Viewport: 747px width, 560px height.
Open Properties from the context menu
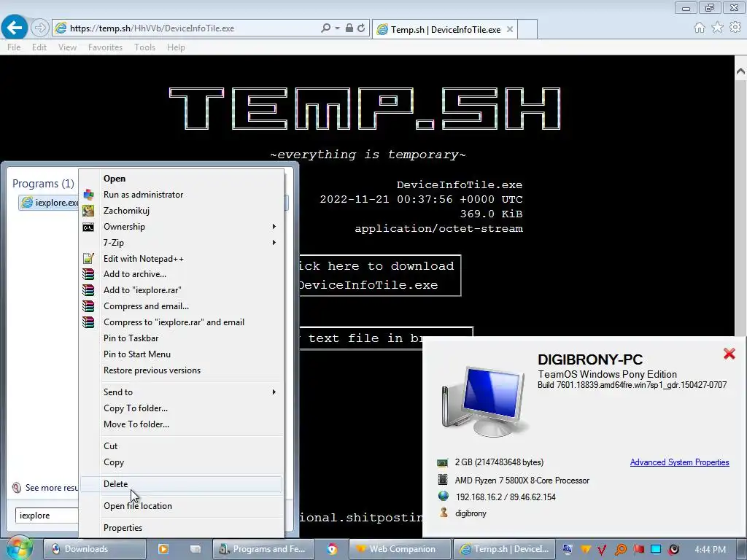coord(182,528)
